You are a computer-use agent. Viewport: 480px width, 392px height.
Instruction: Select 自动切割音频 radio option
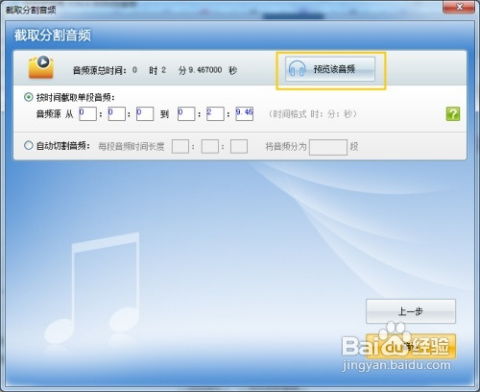click(28, 145)
